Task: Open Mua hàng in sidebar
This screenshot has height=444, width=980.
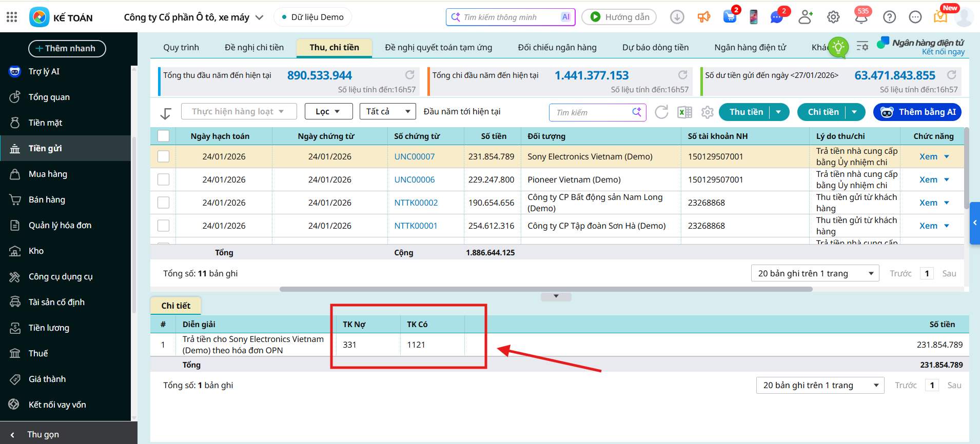Action: tap(48, 174)
